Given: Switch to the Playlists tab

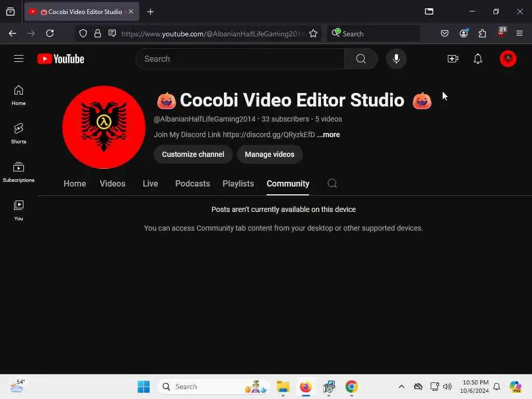Looking at the screenshot, I should (238, 183).
